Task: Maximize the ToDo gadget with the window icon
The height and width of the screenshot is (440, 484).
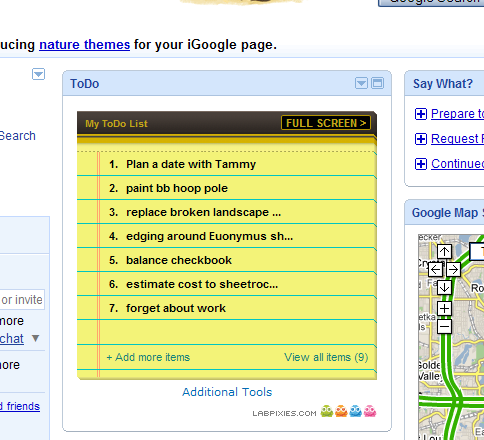Action: coord(377,83)
